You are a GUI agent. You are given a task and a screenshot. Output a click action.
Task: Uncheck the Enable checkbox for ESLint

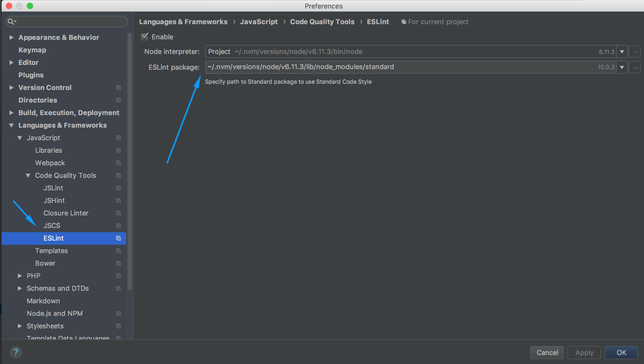click(145, 37)
